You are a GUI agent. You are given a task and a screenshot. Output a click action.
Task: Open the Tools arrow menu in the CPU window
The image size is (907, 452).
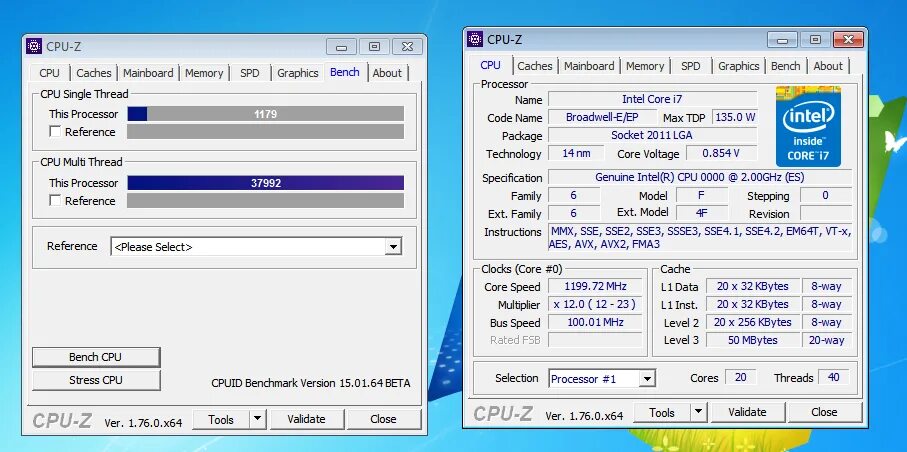(699, 412)
